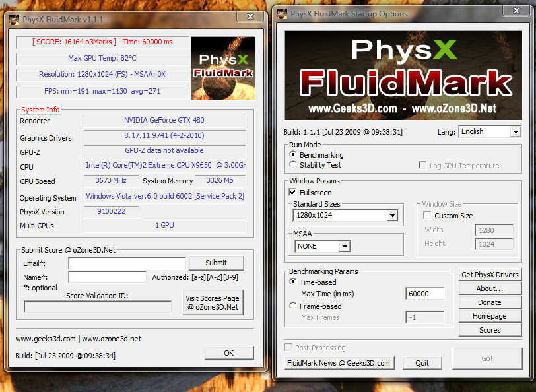Click the Go! button
The height and width of the screenshot is (392, 536).
coord(487,358)
